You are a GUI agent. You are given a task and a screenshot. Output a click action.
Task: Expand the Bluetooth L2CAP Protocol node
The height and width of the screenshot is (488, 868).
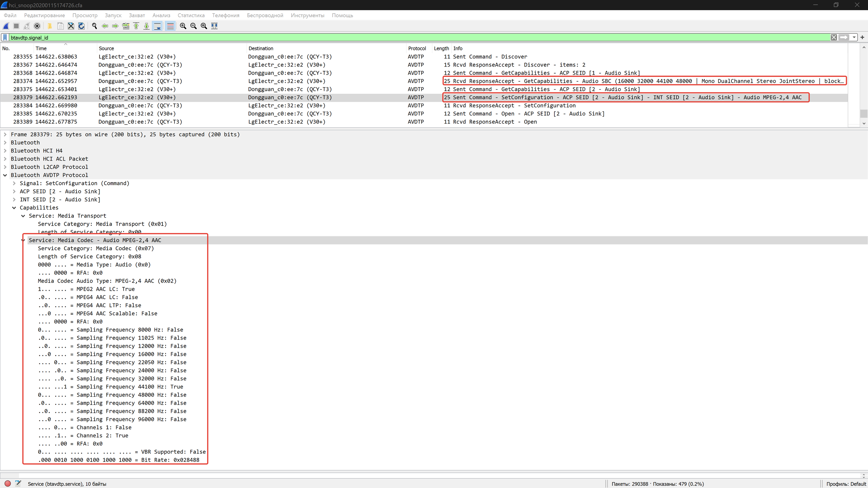tap(5, 167)
